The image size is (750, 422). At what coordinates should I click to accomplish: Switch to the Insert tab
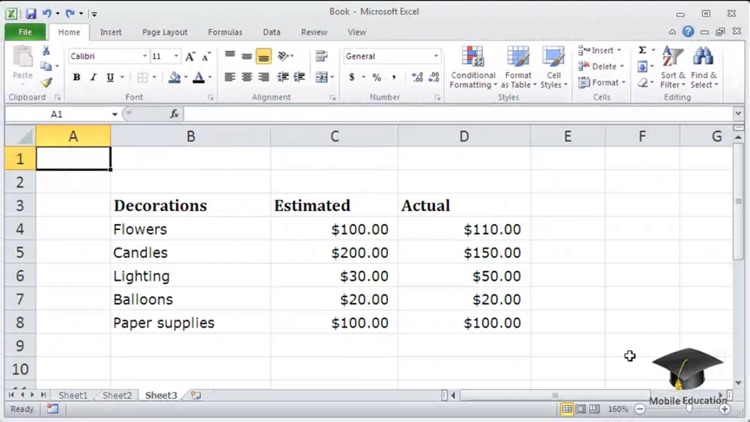click(111, 32)
